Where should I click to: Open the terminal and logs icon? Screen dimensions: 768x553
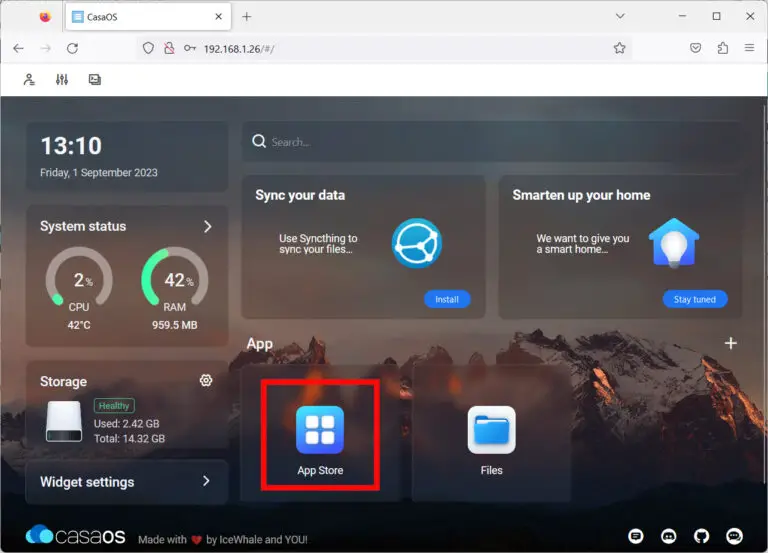(95, 80)
